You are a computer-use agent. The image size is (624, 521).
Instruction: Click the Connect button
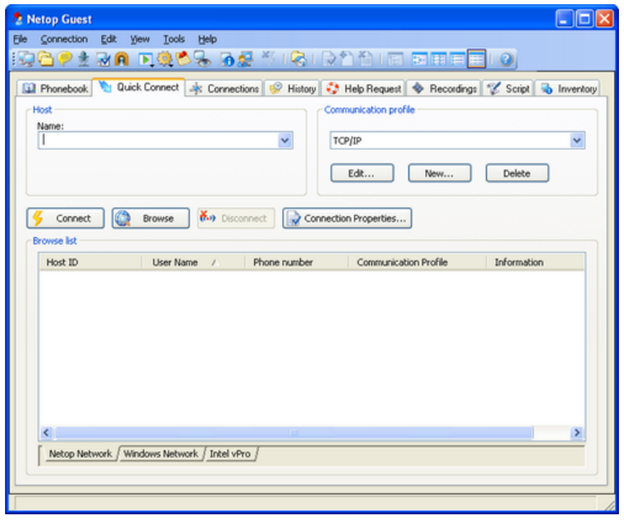pyautogui.click(x=66, y=218)
